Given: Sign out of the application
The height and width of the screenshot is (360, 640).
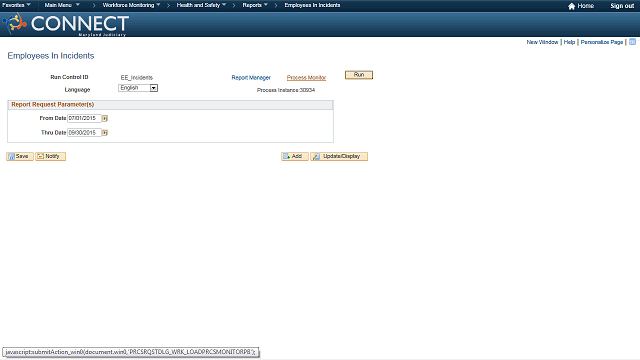Looking at the screenshot, I should (x=622, y=6).
